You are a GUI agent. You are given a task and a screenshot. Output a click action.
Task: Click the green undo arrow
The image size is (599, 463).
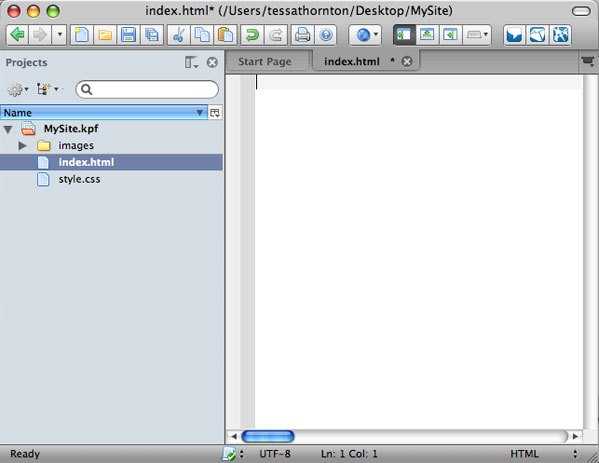252,35
